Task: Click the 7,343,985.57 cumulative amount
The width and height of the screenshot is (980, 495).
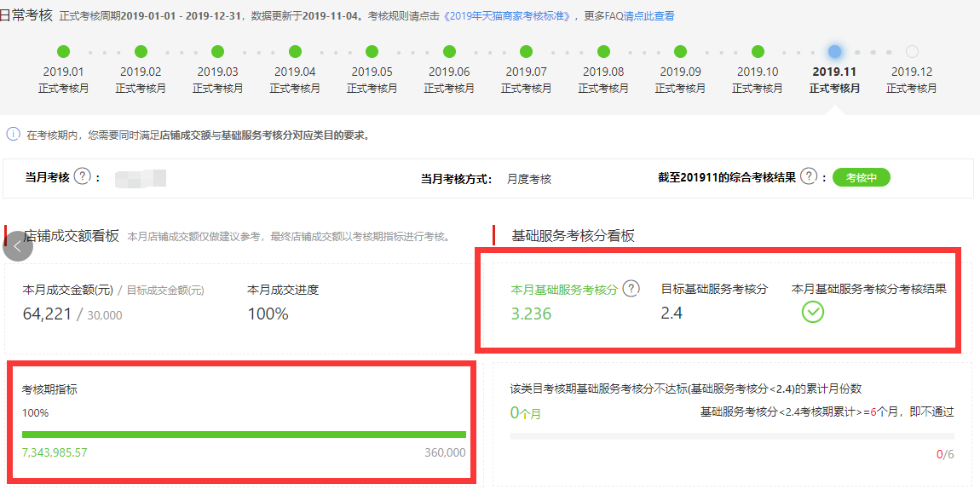Action: pos(55,452)
